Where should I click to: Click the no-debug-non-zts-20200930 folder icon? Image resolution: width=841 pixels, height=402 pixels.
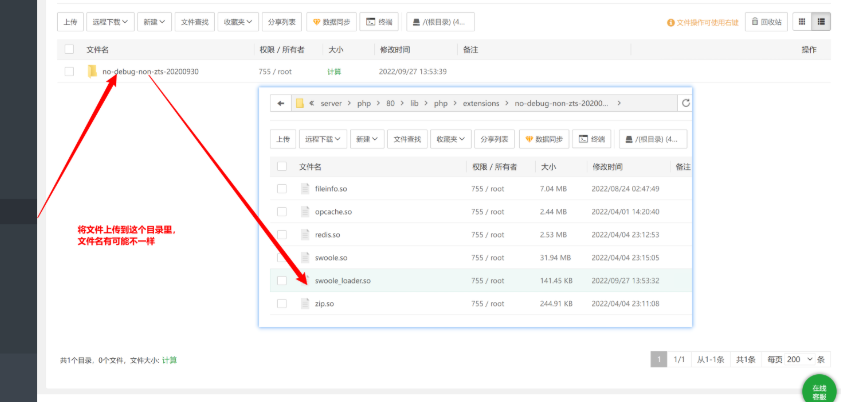tap(92, 71)
